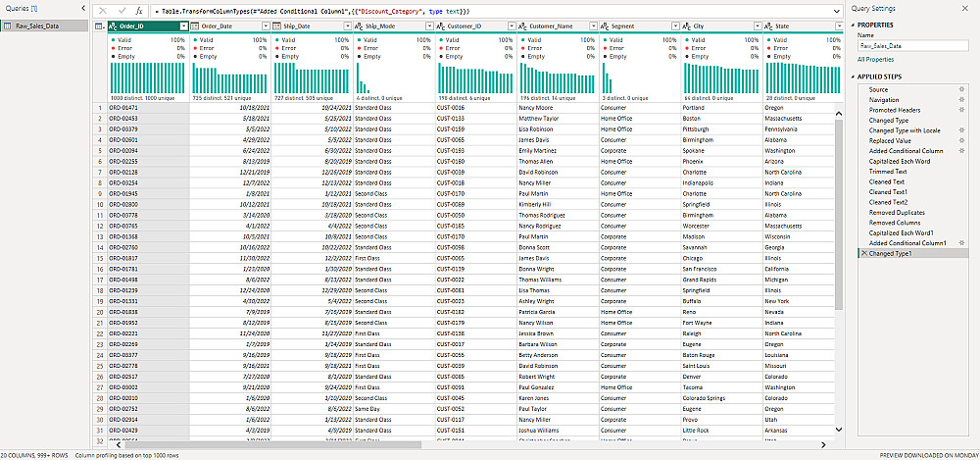Open gear settings for Added Conditional Column step

click(961, 151)
